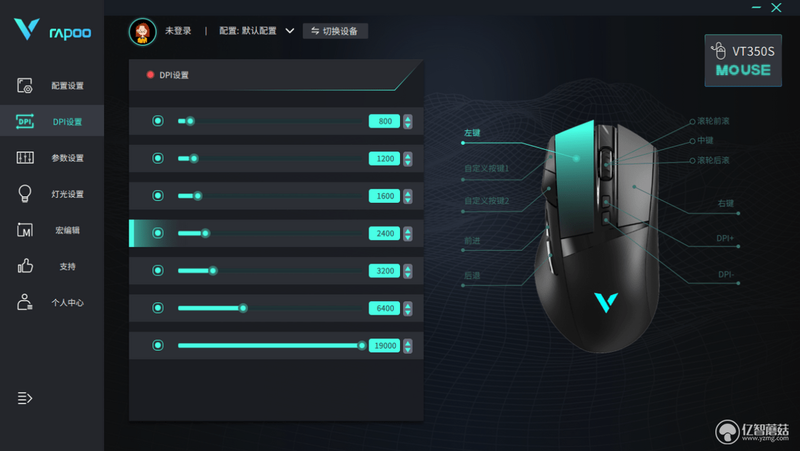Image resolution: width=800 pixels, height=451 pixels.
Task: Click the 3200 DPI slider handle
Action: click(213, 271)
